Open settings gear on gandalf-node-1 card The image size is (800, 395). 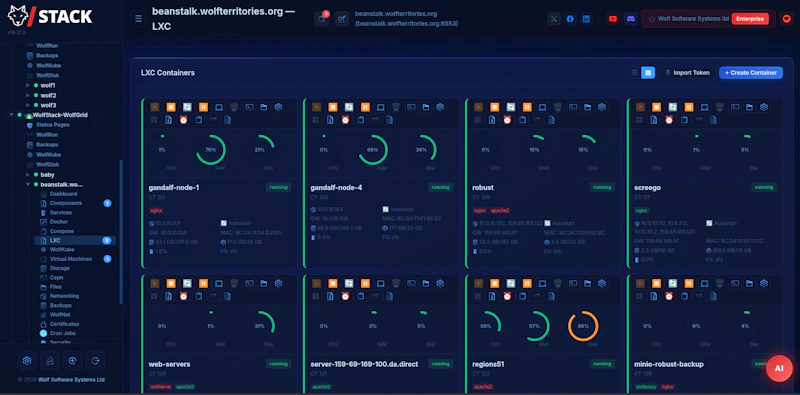(x=279, y=107)
